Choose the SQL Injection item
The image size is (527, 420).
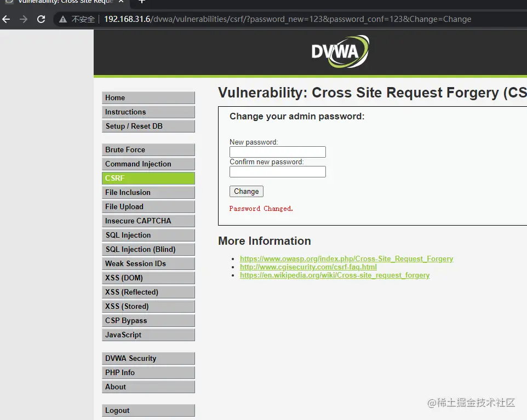[x=148, y=235]
